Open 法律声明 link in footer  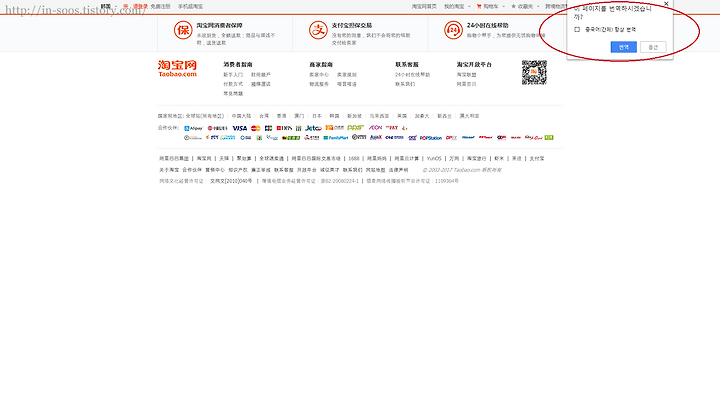pos(399,170)
